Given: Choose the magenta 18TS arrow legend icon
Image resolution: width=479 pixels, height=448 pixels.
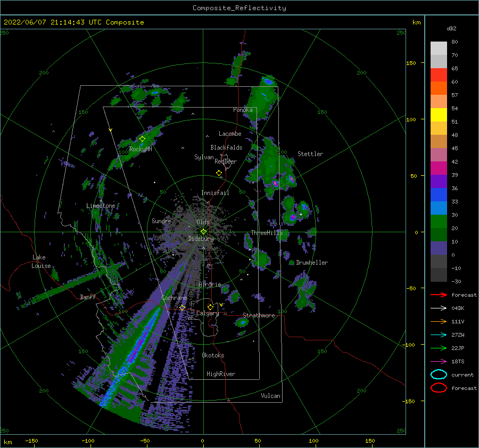Looking at the screenshot, I should 439,362.
